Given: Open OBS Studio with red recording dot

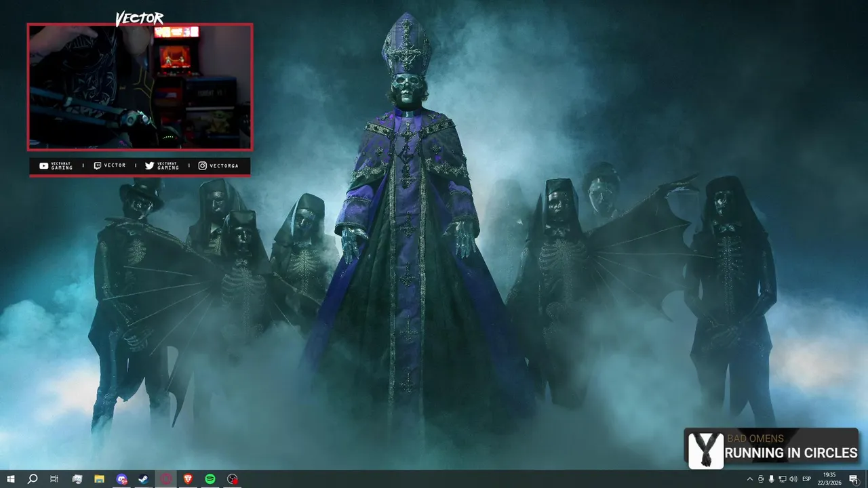Looking at the screenshot, I should coord(233,479).
